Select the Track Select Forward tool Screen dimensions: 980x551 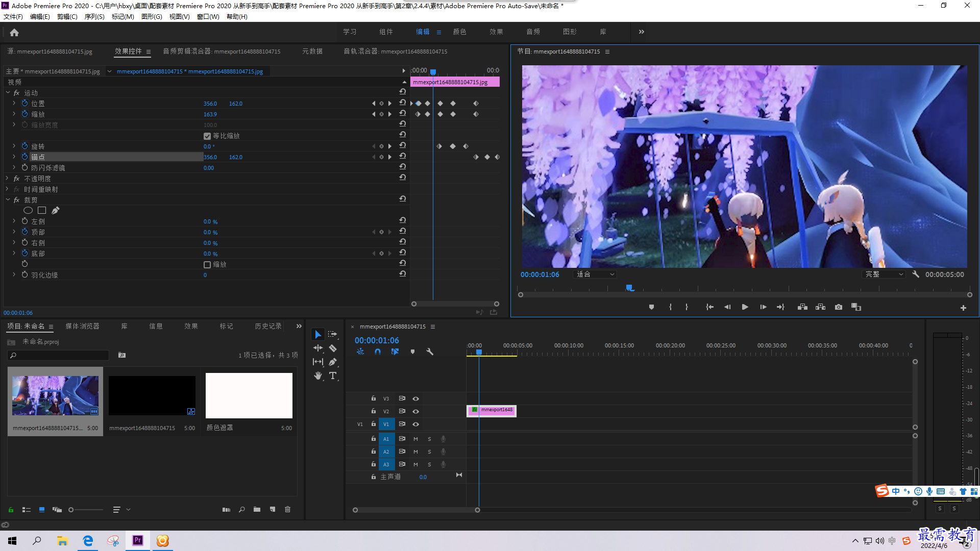(x=333, y=335)
